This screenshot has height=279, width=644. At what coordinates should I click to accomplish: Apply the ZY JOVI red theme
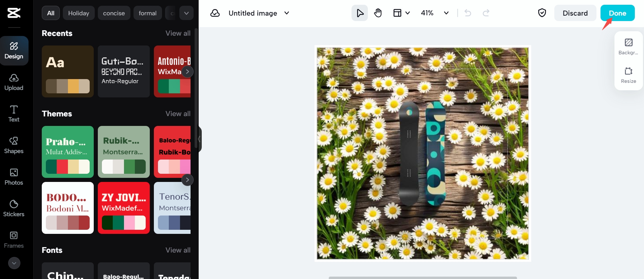pyautogui.click(x=124, y=208)
